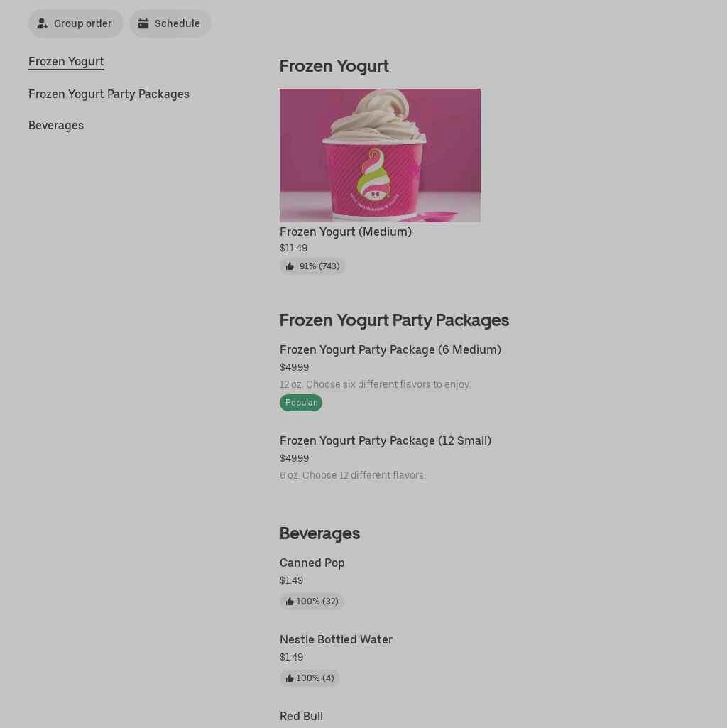
Task: Click thumbs-up icon on Frozen Yogurt rating
Action: coord(290,266)
